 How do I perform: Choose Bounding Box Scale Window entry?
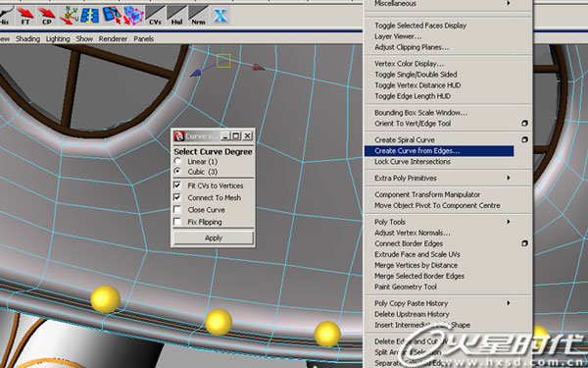tap(421, 113)
